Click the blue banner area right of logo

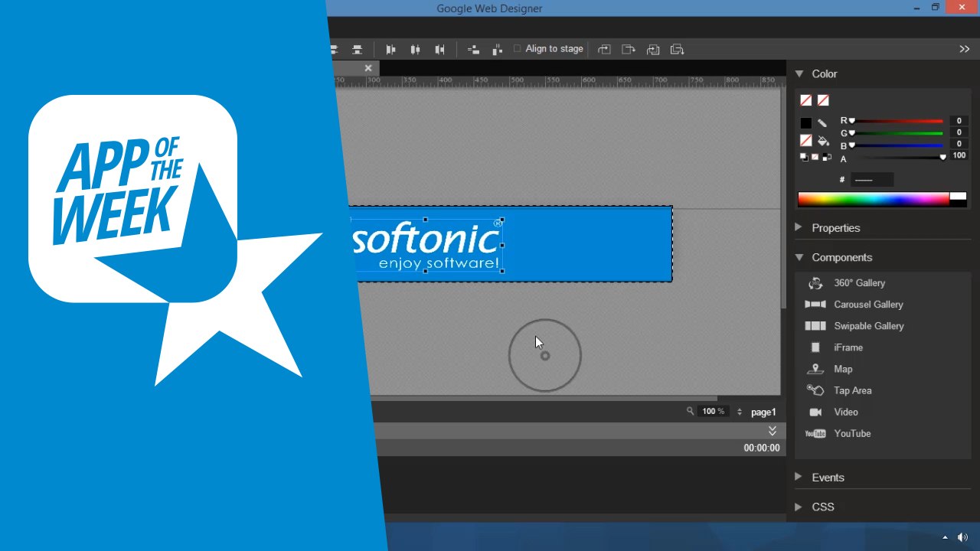coord(587,243)
